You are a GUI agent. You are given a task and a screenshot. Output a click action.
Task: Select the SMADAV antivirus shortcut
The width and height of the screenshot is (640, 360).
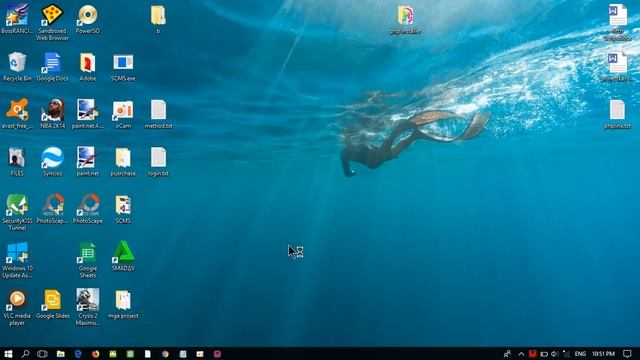(123, 256)
